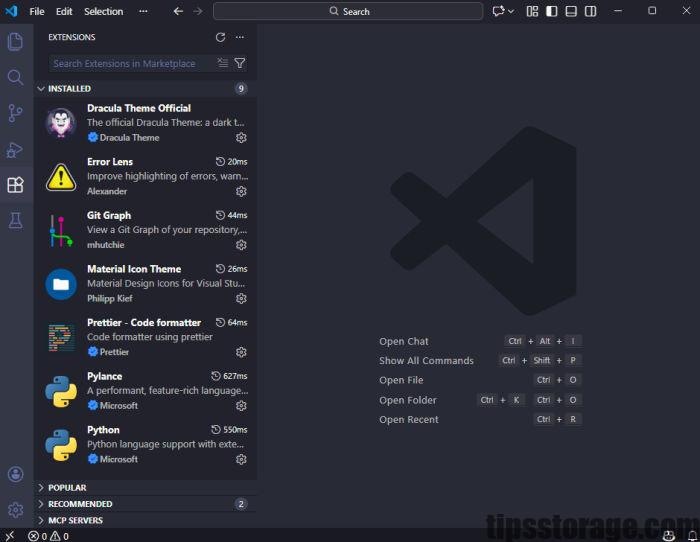This screenshot has width=700, height=542.
Task: Click Python activation time 550ms
Action: point(229,429)
